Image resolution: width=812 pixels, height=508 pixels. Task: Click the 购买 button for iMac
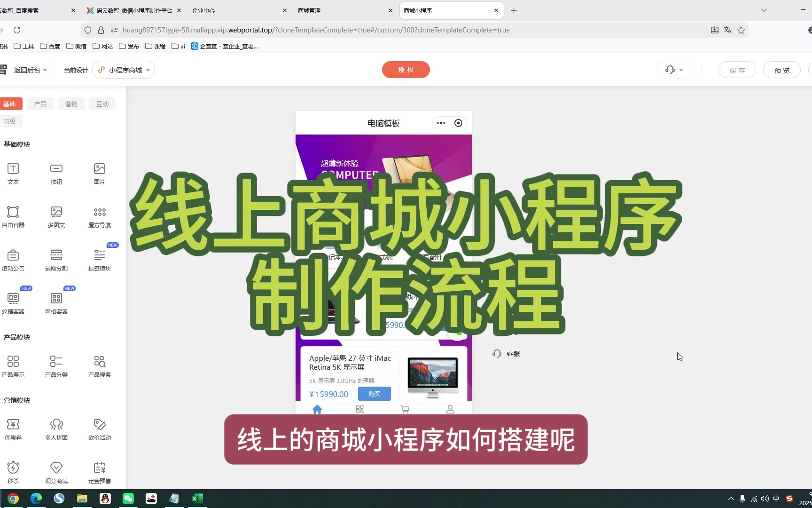374,394
